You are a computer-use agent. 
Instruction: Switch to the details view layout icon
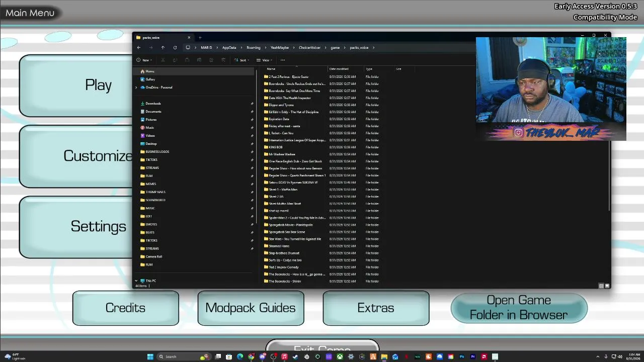601,286
